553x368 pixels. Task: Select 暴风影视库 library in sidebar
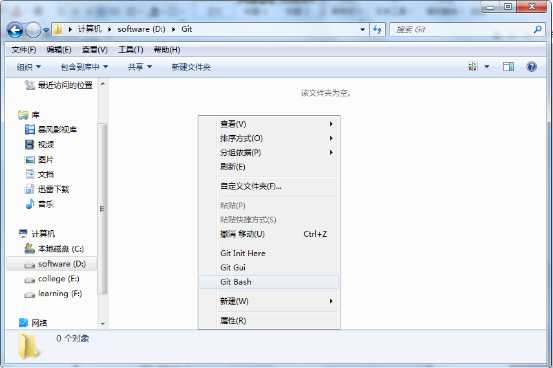51,129
